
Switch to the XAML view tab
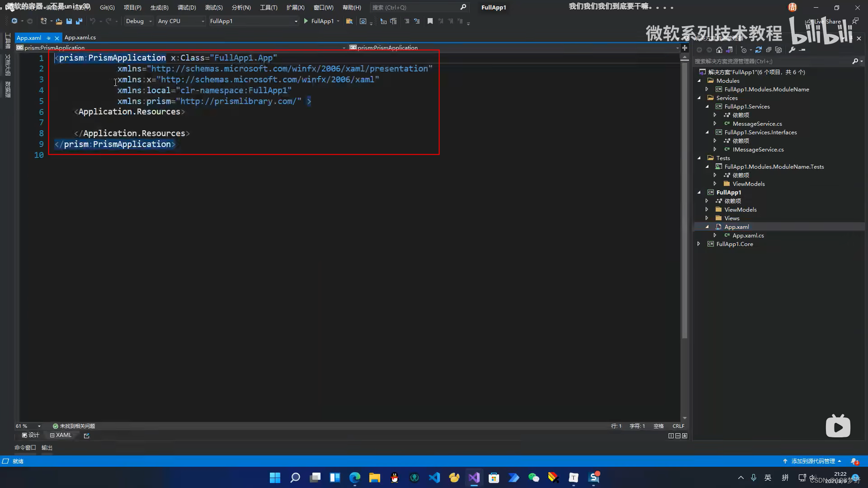(x=61, y=435)
